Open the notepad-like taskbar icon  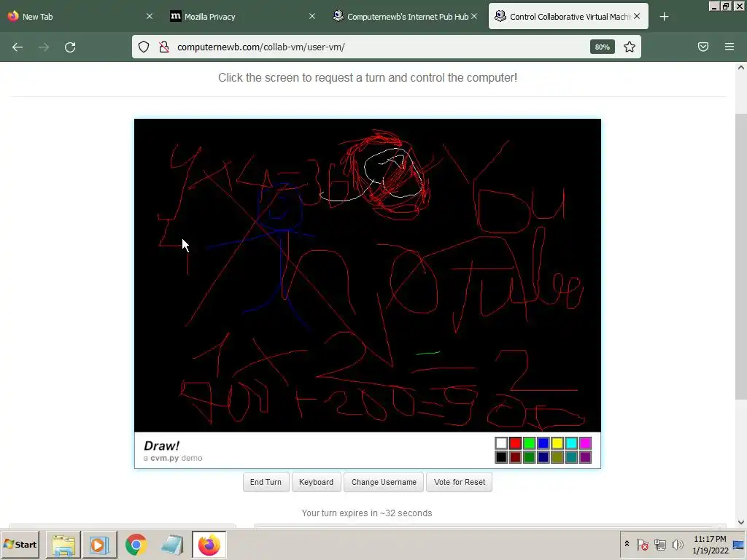coord(172,545)
